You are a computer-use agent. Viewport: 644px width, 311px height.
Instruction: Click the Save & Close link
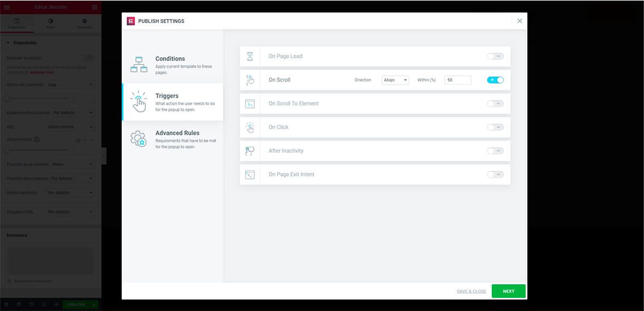point(471,291)
